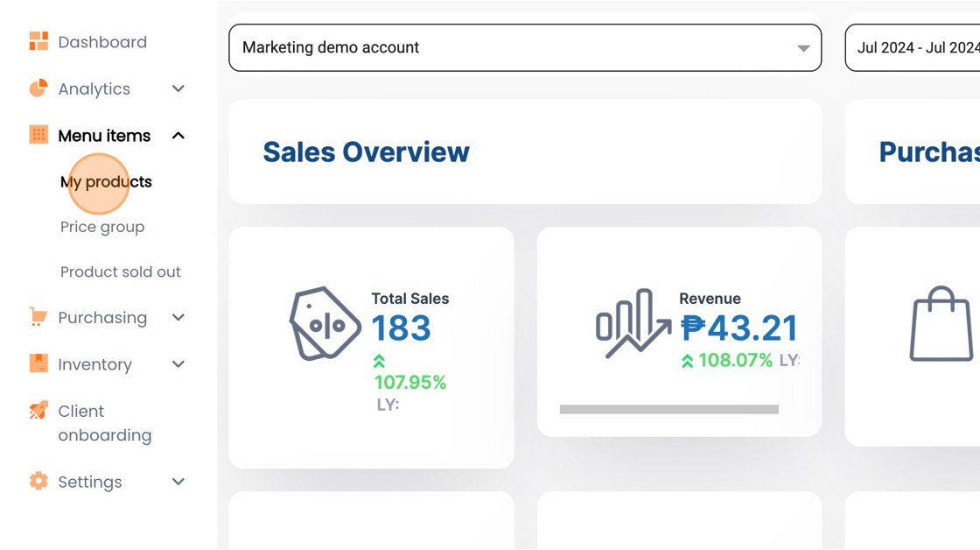Click the 107.95% growth figure
Viewport: 980px width, 550px height.
click(x=410, y=383)
